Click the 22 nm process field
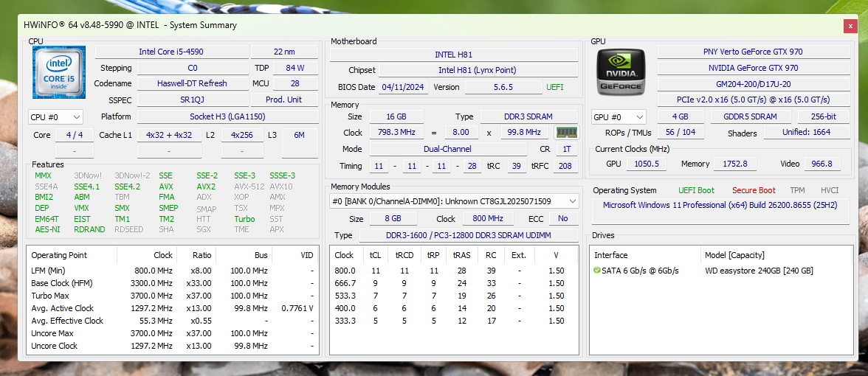 [285, 52]
